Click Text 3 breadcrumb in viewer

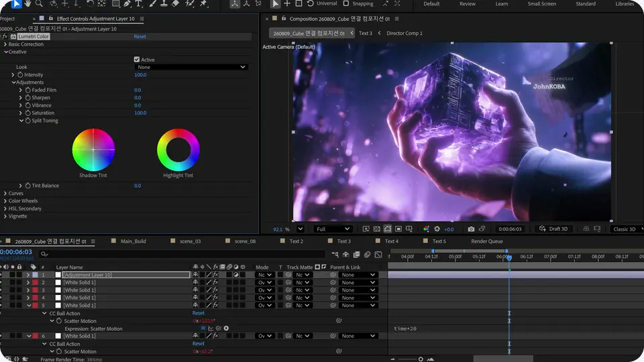pyautogui.click(x=366, y=34)
